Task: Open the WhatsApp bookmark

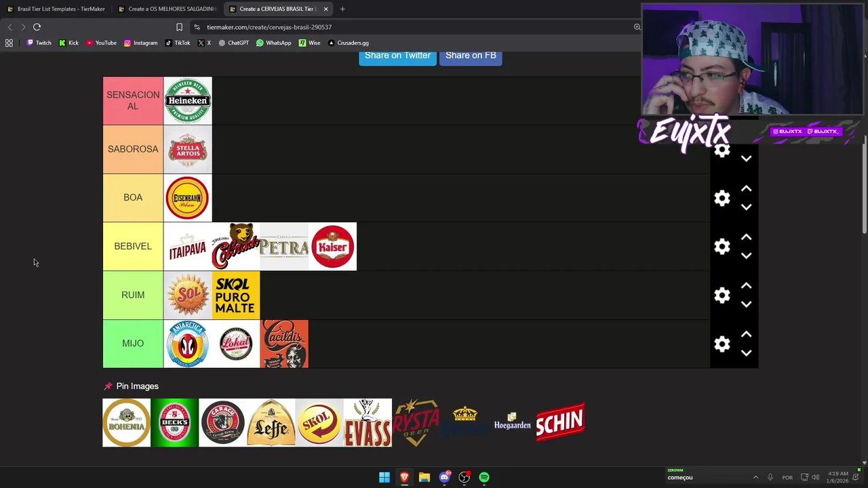Action: pyautogui.click(x=273, y=43)
